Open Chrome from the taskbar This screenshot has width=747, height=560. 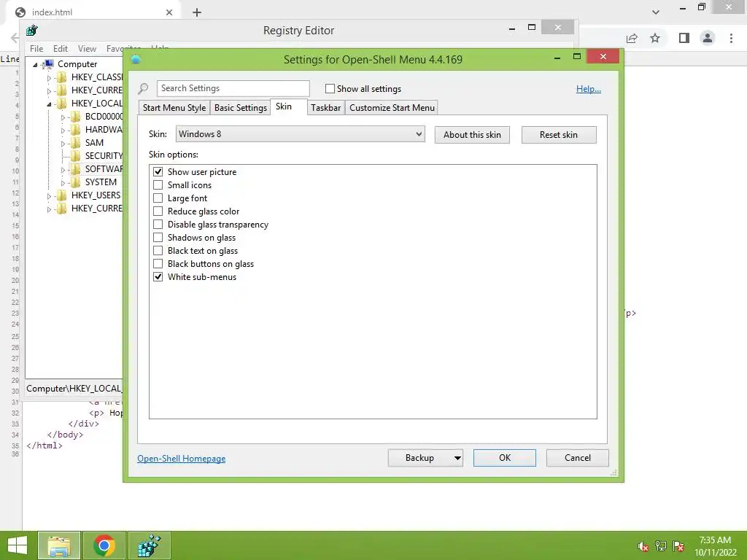pyautogui.click(x=104, y=545)
